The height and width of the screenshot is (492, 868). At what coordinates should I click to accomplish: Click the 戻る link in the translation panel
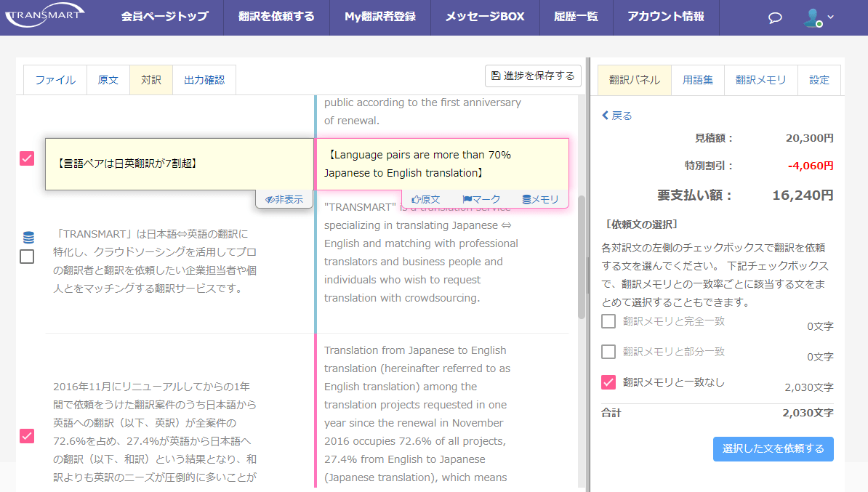point(616,115)
